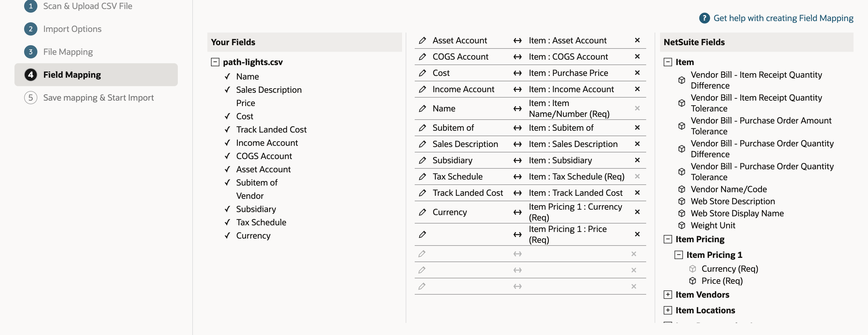
Task: Click pencil icon of the Currency mapping row
Action: tap(422, 212)
